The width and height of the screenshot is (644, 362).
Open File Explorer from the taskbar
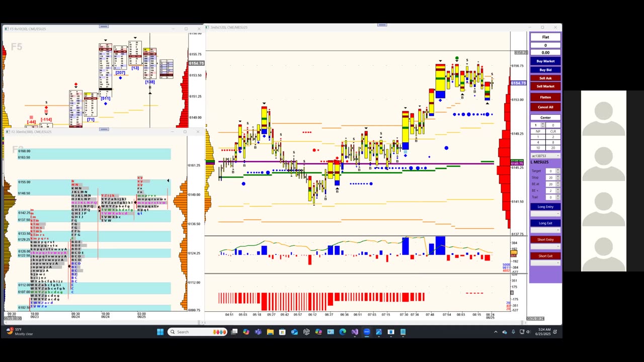pyautogui.click(x=270, y=332)
